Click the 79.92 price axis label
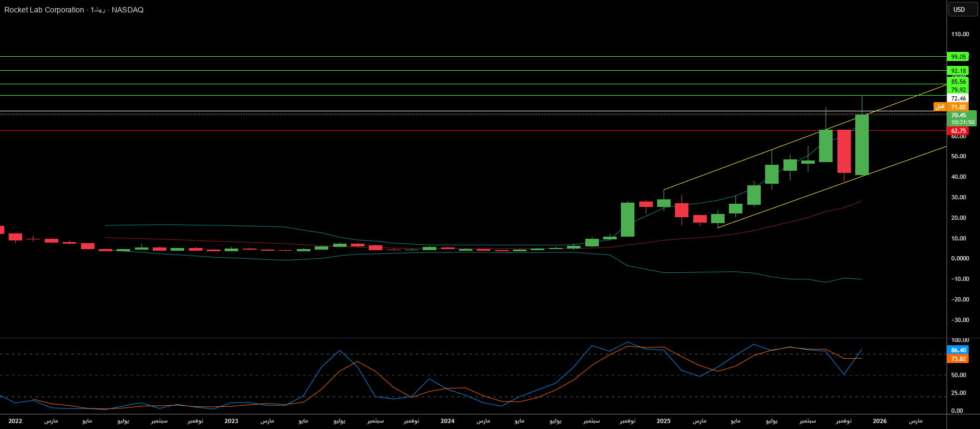 (x=958, y=90)
